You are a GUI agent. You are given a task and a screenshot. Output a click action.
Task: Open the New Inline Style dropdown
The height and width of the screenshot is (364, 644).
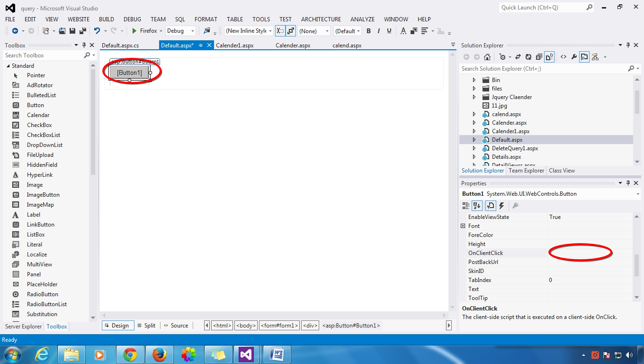pyautogui.click(x=270, y=31)
